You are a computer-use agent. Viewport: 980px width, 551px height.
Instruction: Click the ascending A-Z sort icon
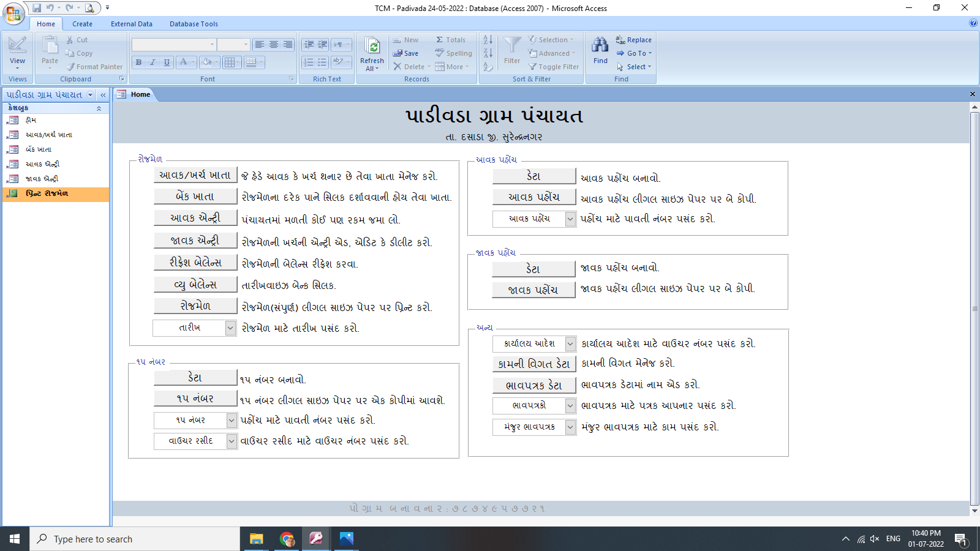(487, 39)
